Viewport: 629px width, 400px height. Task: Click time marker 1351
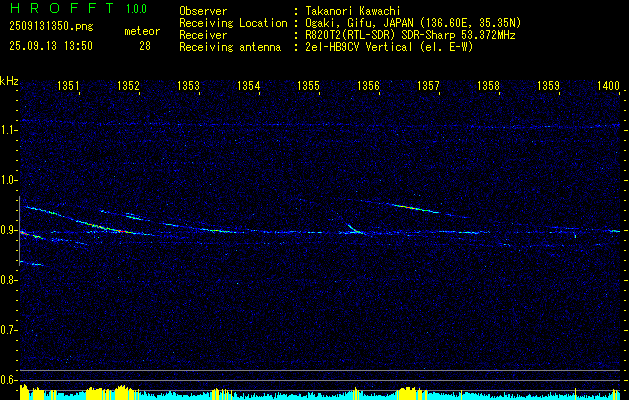pos(68,85)
